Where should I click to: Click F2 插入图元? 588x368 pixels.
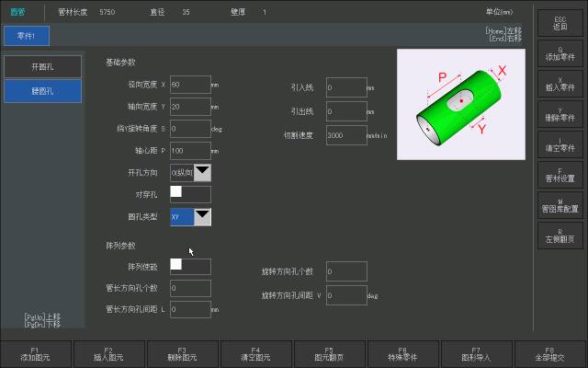[x=108, y=354]
